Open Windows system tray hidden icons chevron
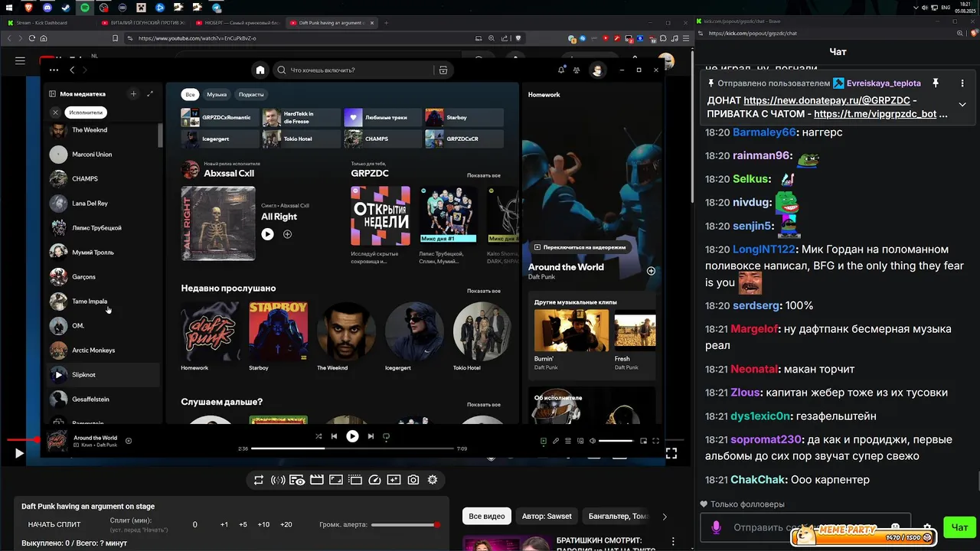This screenshot has width=980, height=551. coord(916,7)
